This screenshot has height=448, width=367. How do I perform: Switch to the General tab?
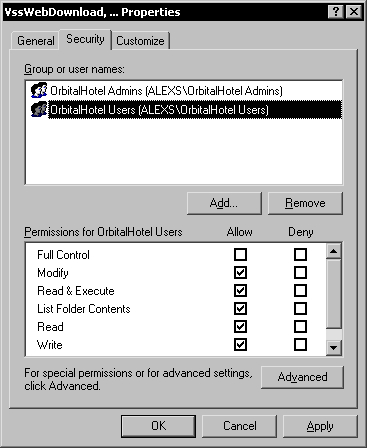(36, 41)
